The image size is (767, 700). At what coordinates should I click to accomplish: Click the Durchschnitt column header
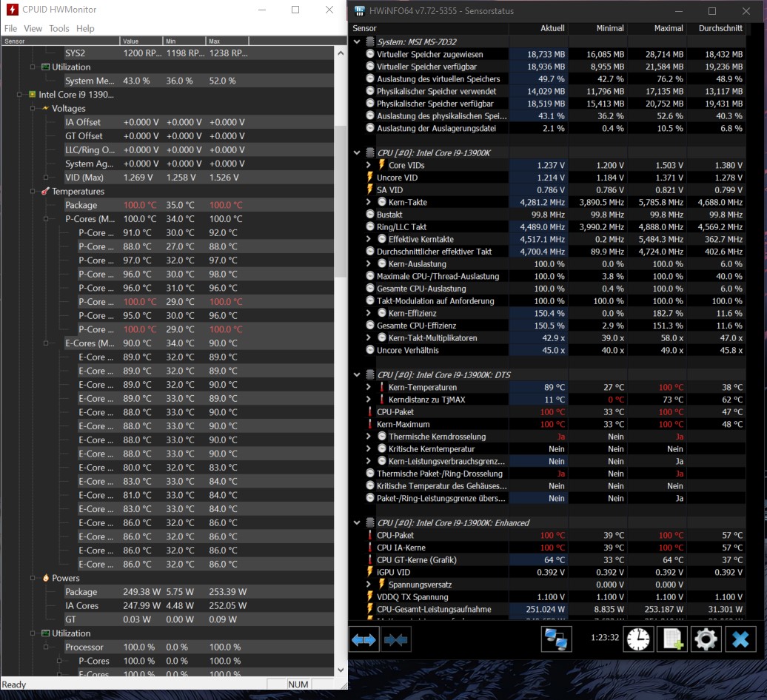point(716,28)
